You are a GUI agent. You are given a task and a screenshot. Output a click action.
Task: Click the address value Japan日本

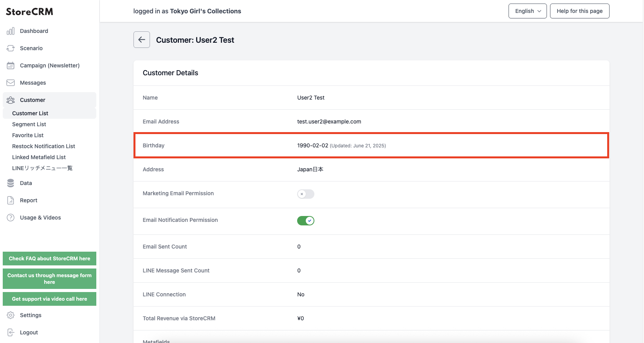point(310,169)
